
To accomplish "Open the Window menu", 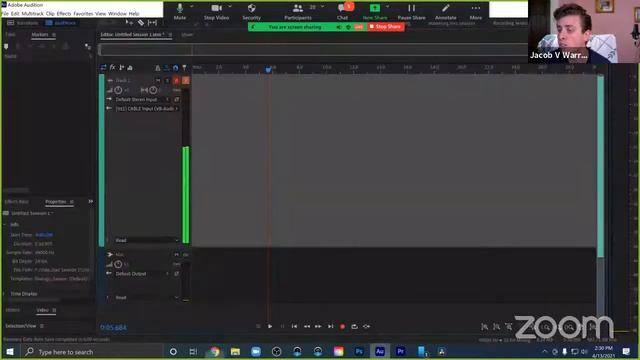I will (x=118, y=13).
